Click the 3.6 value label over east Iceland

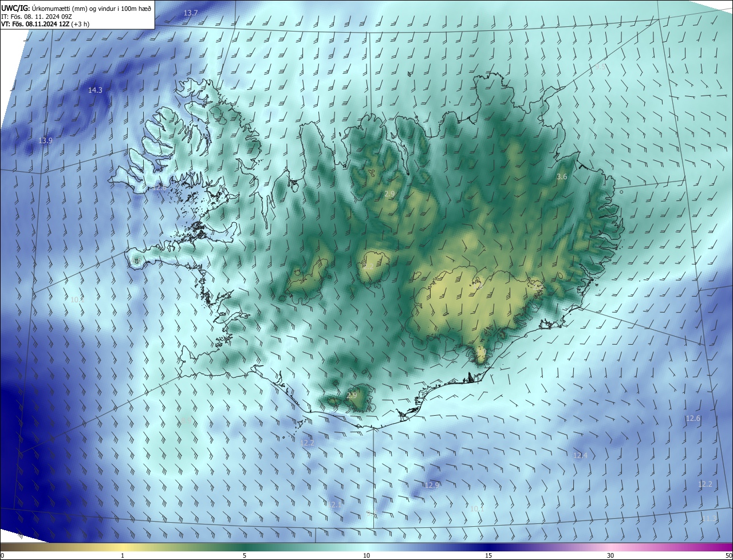click(x=562, y=177)
